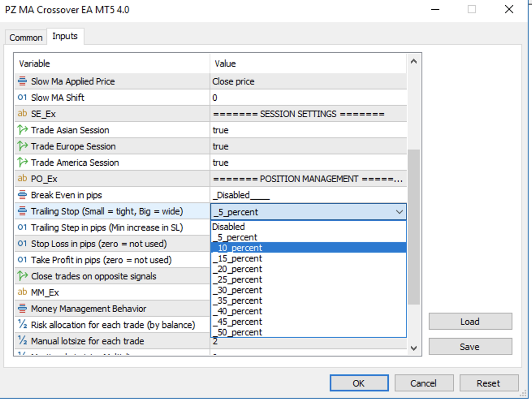Click the MM_Ex string type icon

point(22,292)
